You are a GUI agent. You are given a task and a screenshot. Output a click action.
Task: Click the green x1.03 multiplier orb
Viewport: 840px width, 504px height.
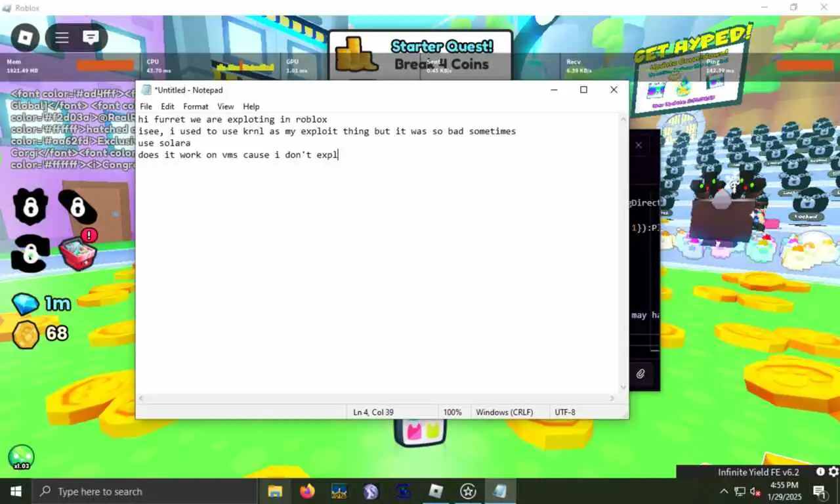[21, 457]
